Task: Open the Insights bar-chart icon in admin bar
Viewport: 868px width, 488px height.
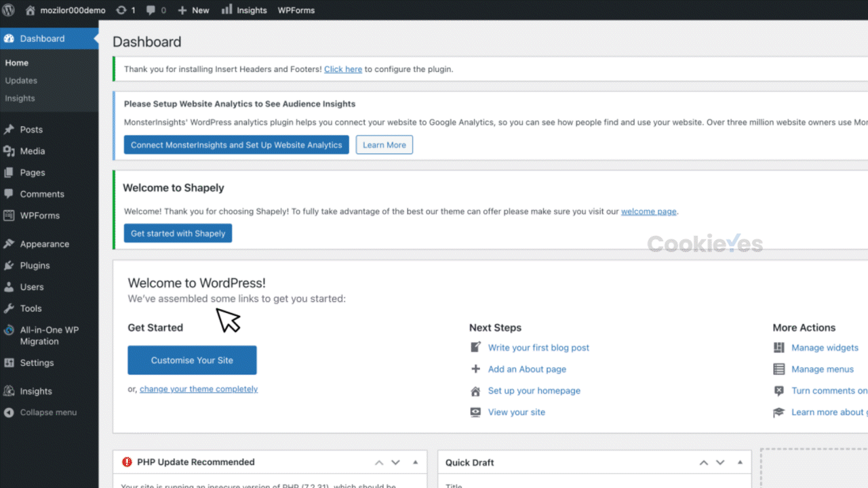Action: click(226, 9)
